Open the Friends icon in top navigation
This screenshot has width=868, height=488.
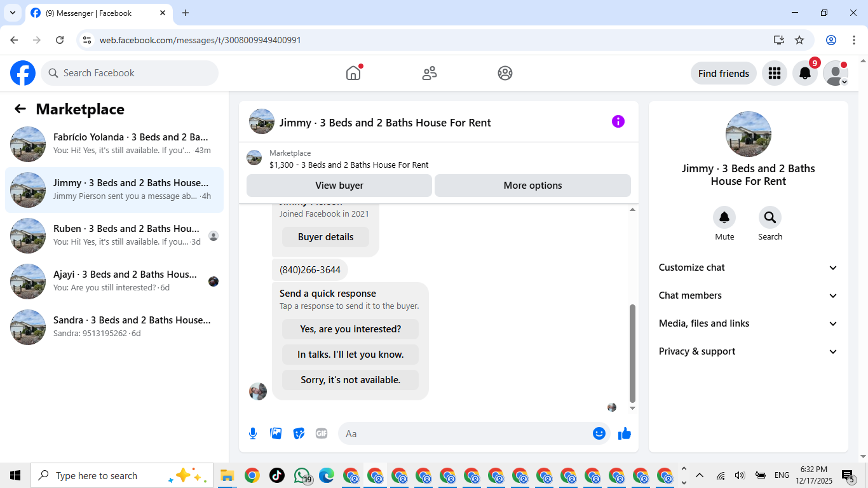(x=430, y=73)
